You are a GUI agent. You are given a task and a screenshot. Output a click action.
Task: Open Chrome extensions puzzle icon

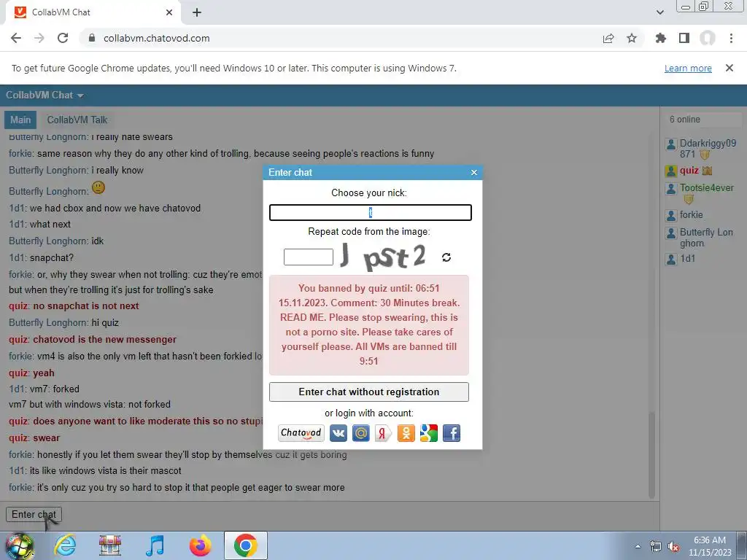click(661, 38)
